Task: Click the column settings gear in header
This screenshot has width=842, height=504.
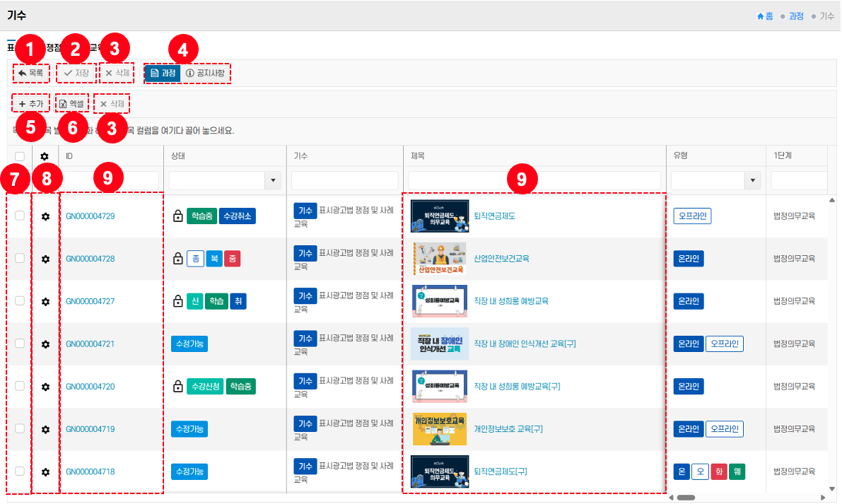Action: point(45,156)
